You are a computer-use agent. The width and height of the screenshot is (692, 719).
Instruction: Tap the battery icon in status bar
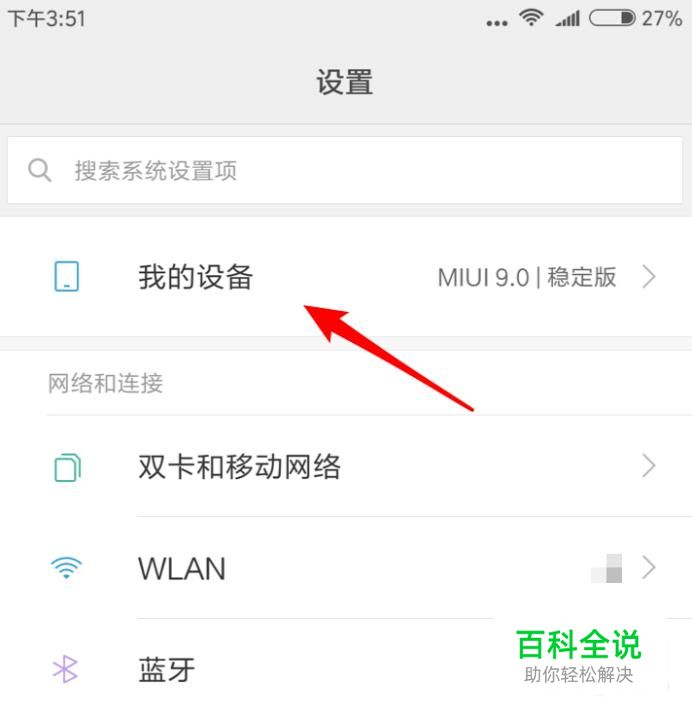click(x=612, y=18)
